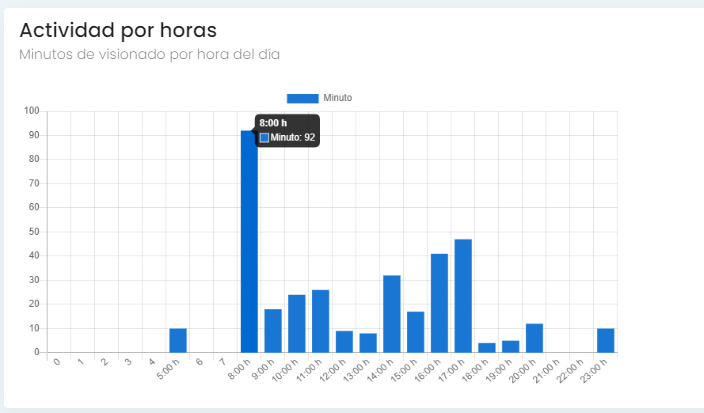Screen dimensions: 704x413
Task: Click the 15:00 h bar
Action: pos(416,332)
